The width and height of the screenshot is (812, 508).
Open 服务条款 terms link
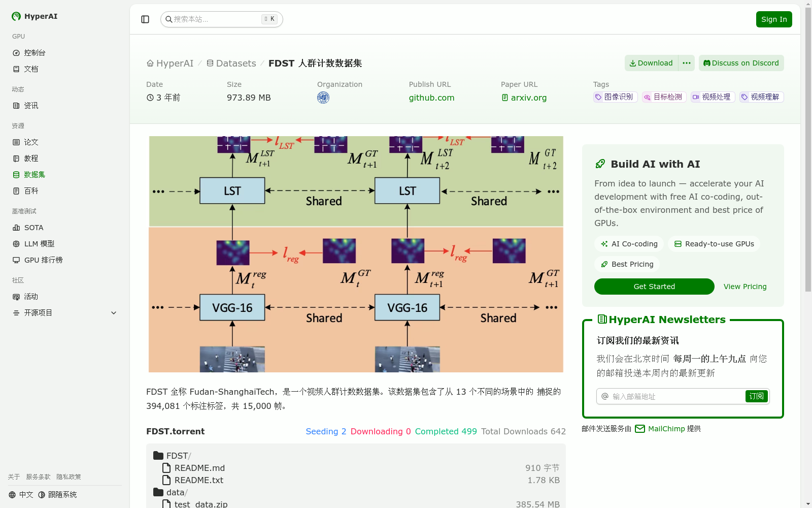(x=38, y=477)
